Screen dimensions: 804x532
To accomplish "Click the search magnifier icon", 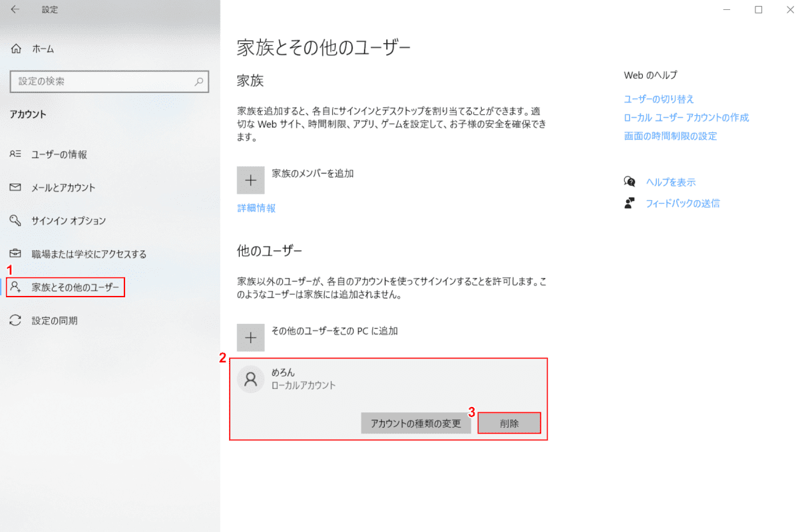I will (x=198, y=82).
